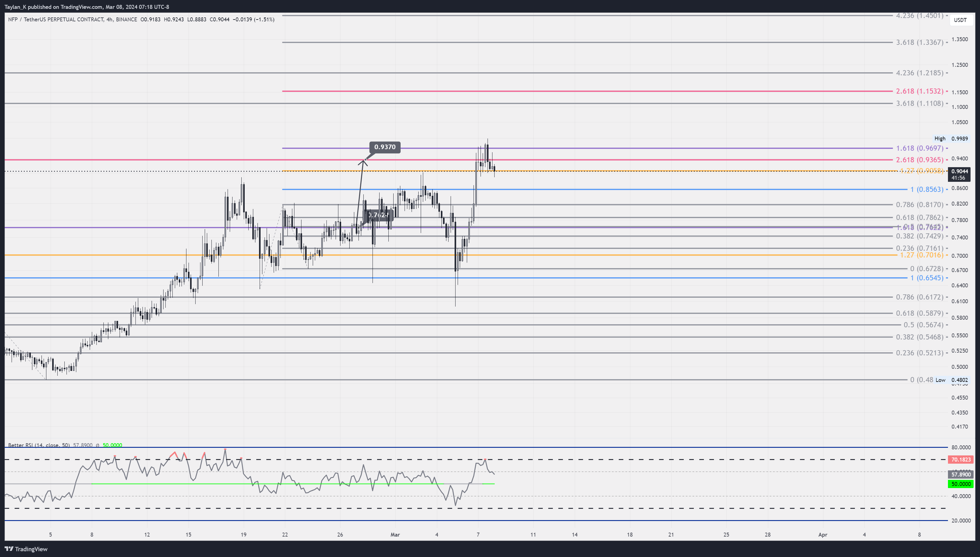The height and width of the screenshot is (557, 980).
Task: Click the High 0.9989 price marker
Action: click(951, 138)
